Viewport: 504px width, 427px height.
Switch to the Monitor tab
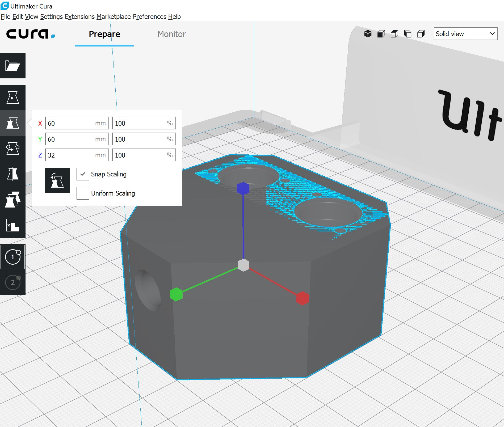(x=171, y=34)
